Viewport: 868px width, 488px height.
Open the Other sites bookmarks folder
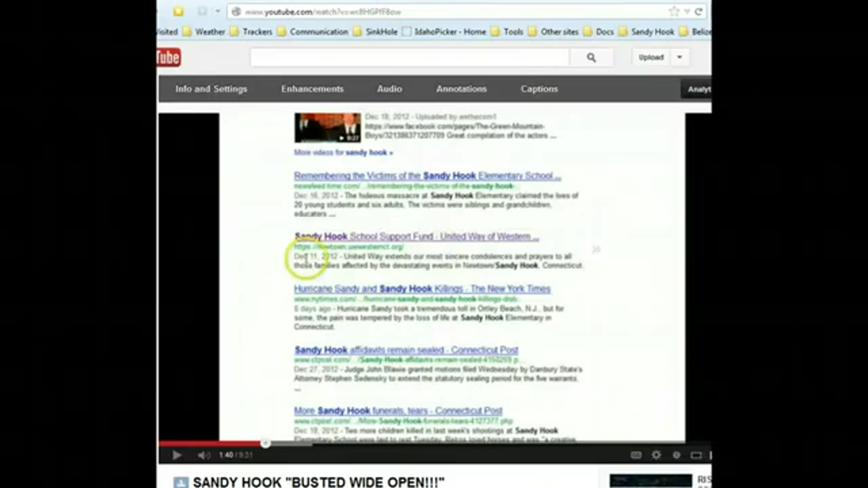coord(553,32)
